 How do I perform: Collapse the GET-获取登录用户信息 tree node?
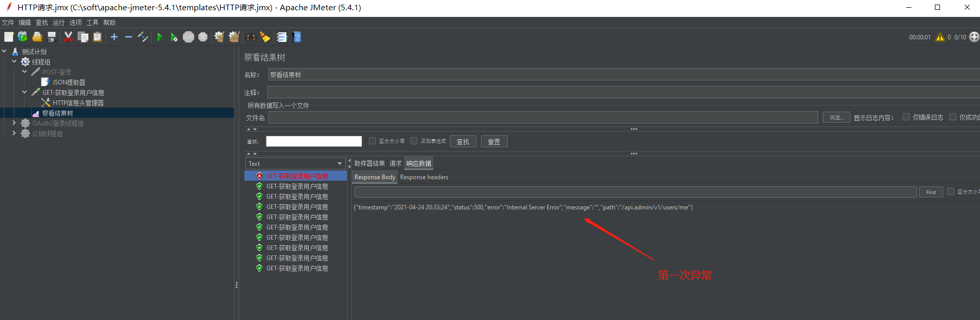25,92
